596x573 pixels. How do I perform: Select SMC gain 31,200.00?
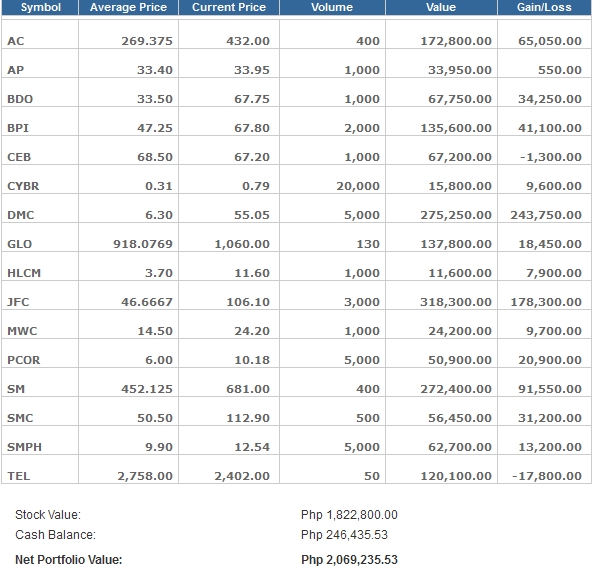click(x=550, y=418)
